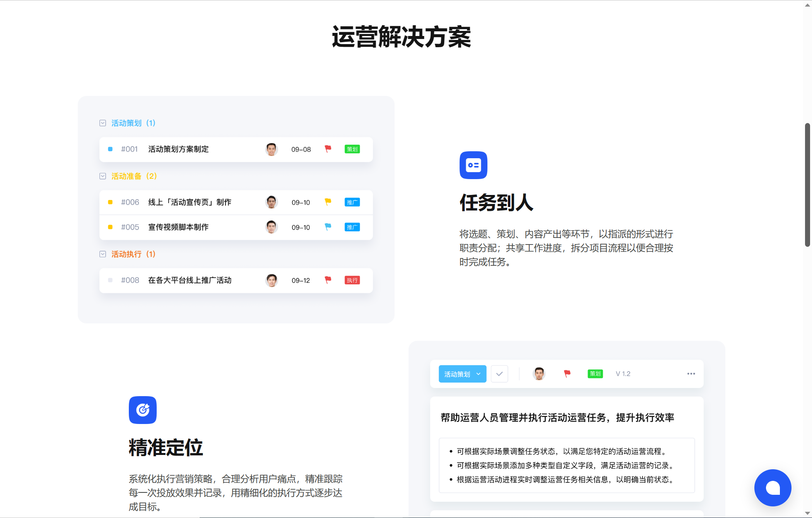This screenshot has height=518, width=812.
Task: Toggle status square of task #008
Action: coord(110,280)
